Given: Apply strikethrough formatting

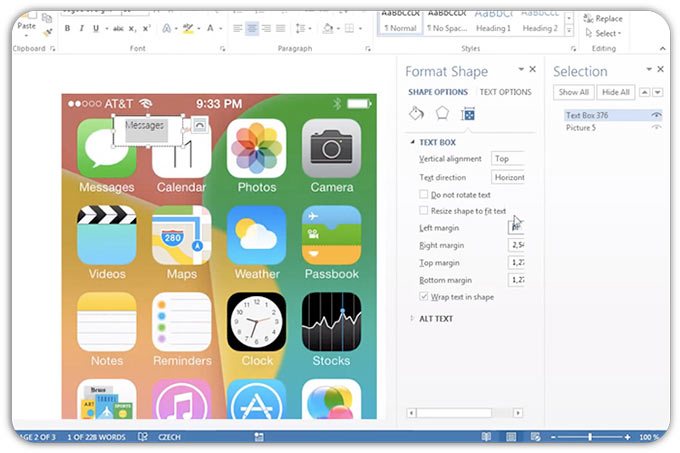Looking at the screenshot, I should [x=118, y=29].
